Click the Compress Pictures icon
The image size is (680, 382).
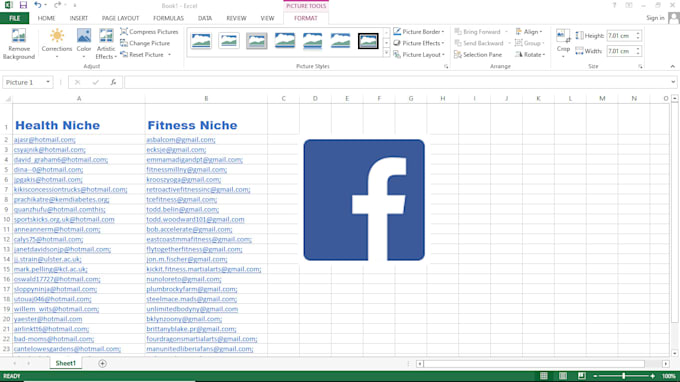pyautogui.click(x=124, y=32)
